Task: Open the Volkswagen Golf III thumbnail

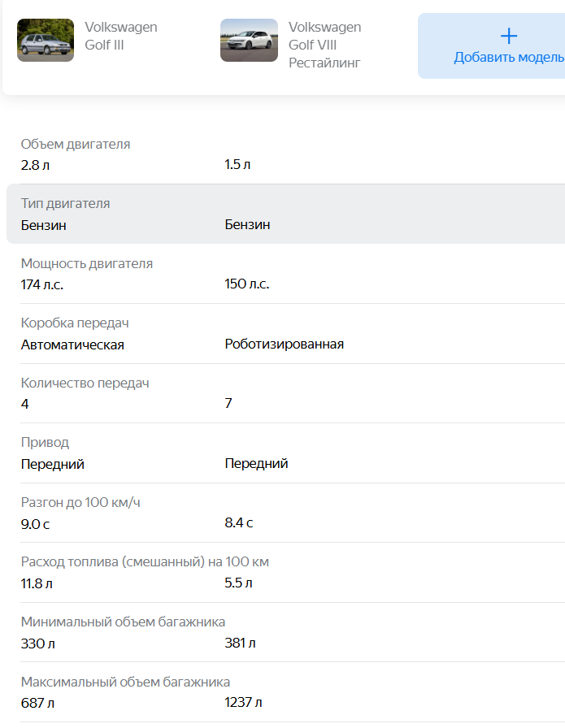Action: tap(46, 41)
